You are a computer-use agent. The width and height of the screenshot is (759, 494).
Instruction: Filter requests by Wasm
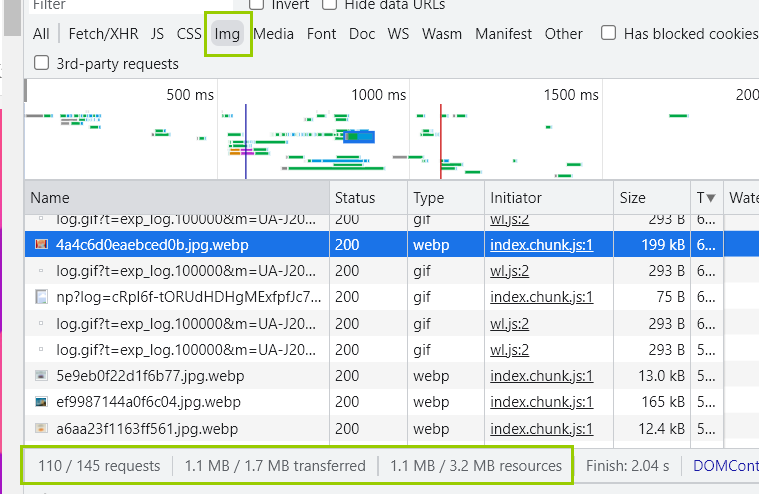[441, 34]
